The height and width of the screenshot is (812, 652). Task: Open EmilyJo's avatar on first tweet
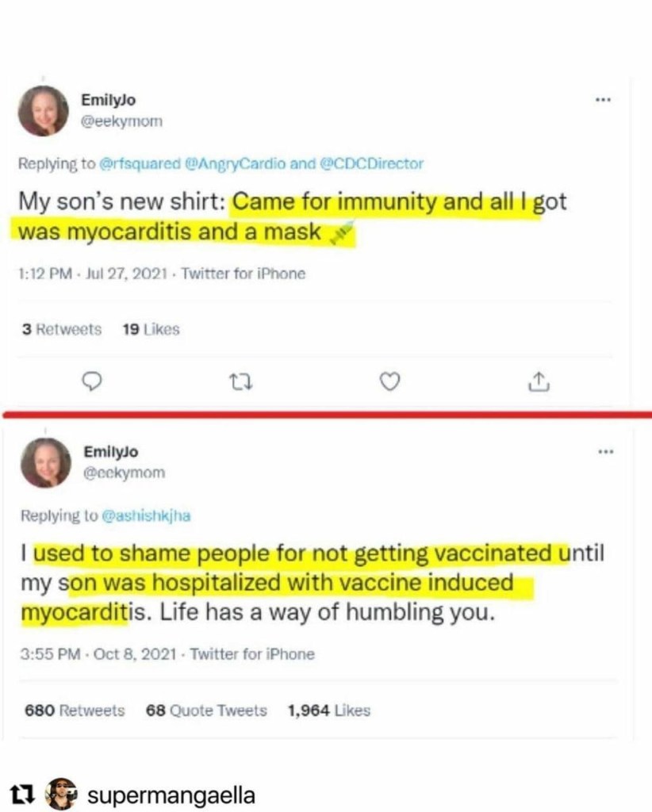point(44,111)
